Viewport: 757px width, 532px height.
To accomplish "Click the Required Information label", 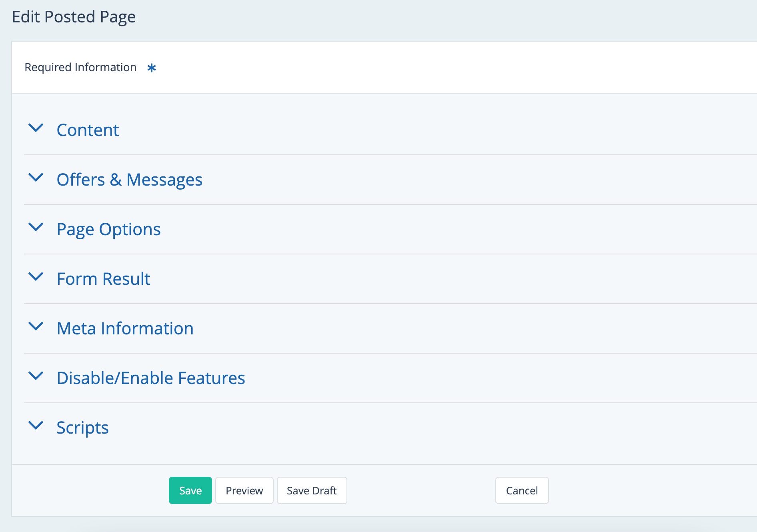I will pos(80,67).
